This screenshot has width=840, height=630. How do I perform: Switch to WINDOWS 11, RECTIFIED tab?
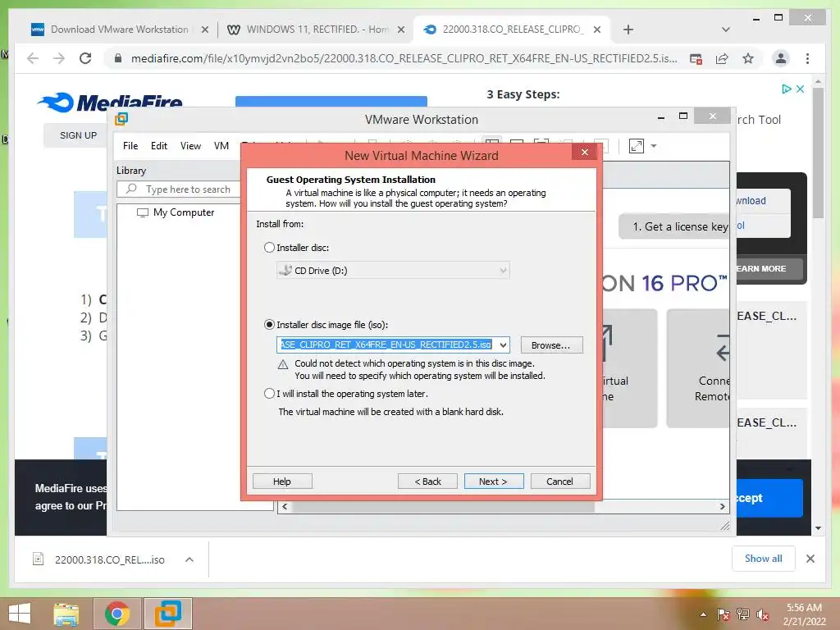coord(317,30)
